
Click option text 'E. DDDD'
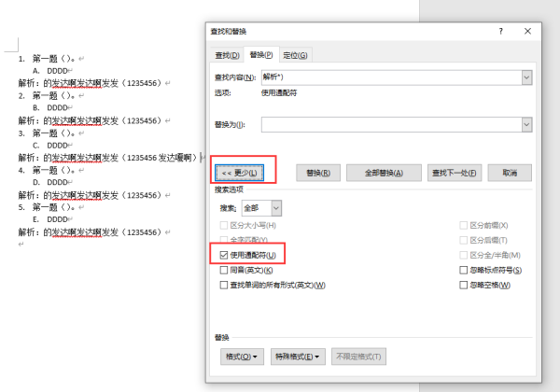53,219
